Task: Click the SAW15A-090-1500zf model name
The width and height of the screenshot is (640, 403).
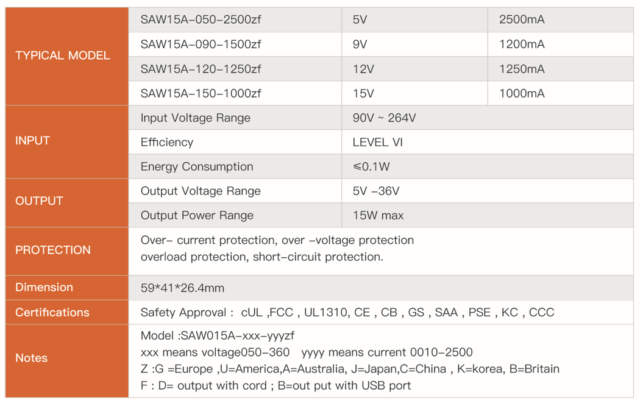Action: tap(200, 44)
